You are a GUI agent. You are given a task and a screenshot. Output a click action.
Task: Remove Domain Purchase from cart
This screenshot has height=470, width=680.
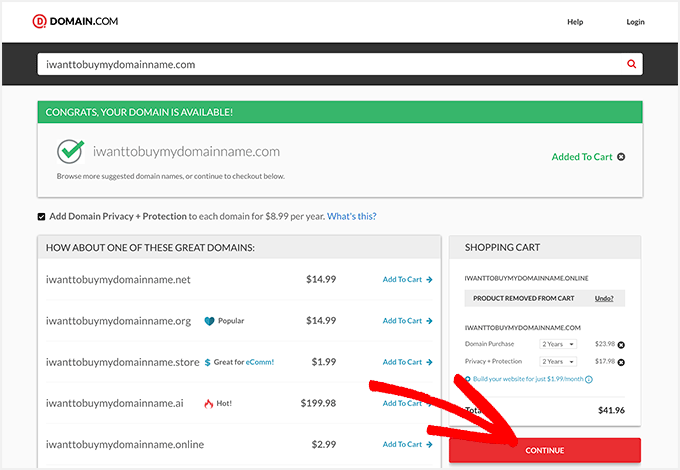(x=621, y=344)
